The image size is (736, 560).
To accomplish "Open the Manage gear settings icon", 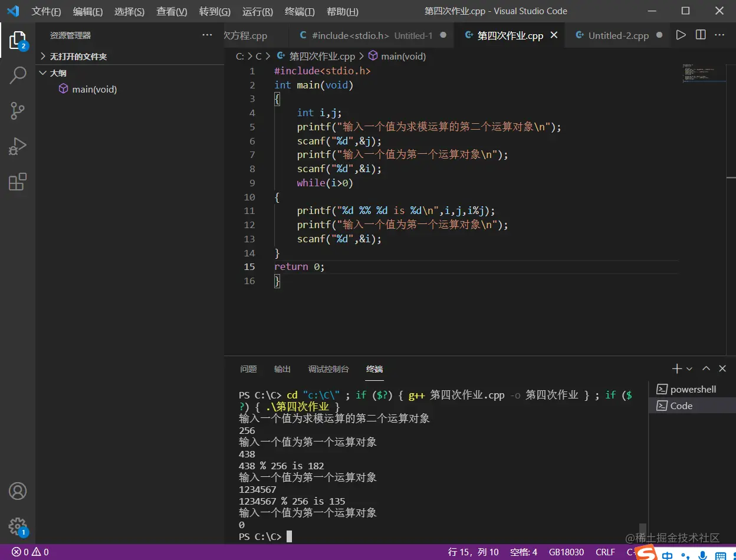I will click(x=18, y=526).
